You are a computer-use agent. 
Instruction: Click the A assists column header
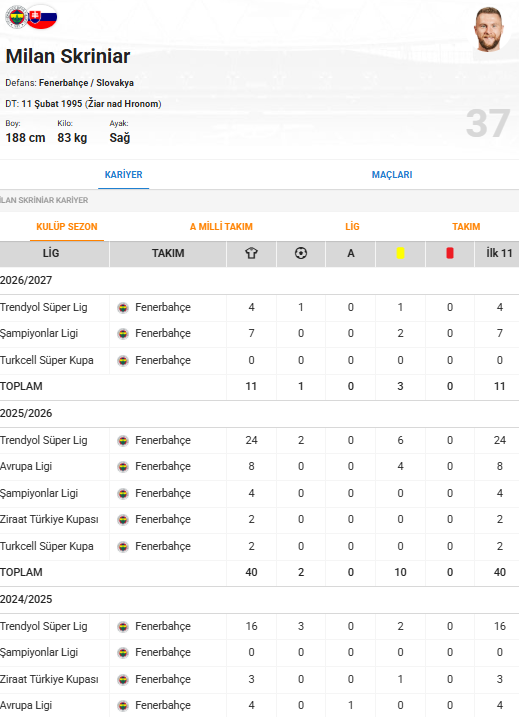click(x=351, y=253)
